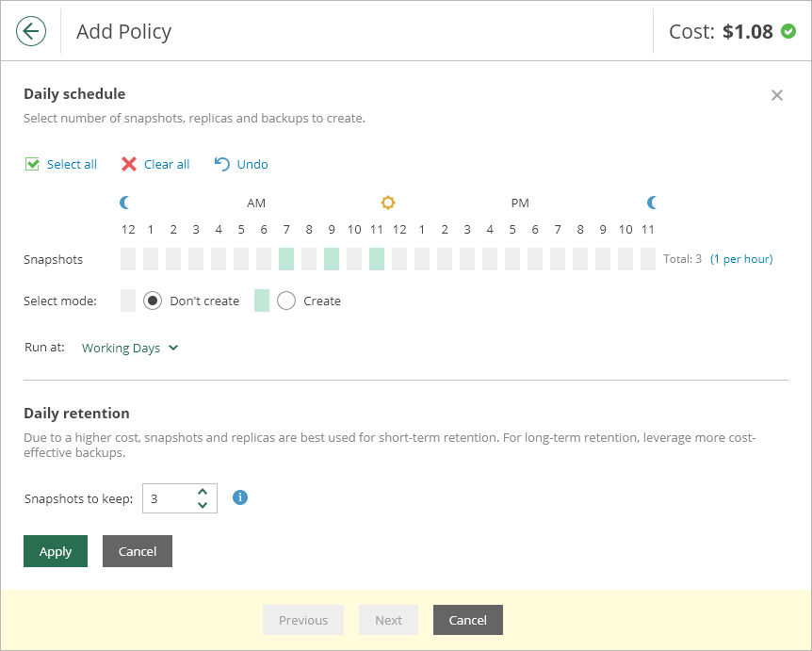Select the Don't create radio button
The width and height of the screenshot is (812, 651).
[153, 301]
